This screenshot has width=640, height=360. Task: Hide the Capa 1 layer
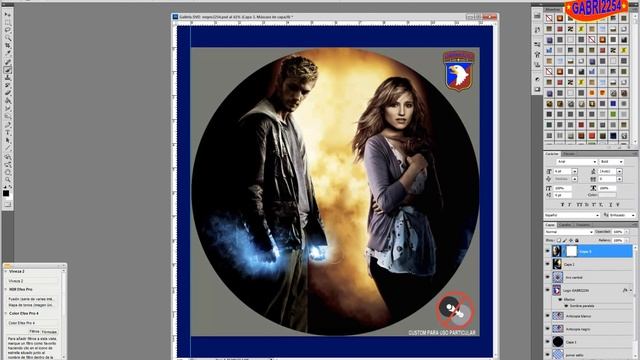coord(548,342)
